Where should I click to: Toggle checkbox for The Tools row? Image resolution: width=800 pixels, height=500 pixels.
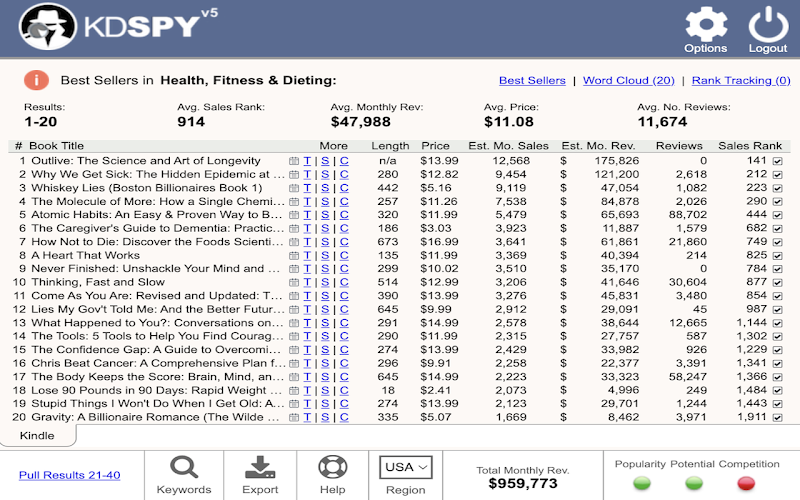point(778,337)
